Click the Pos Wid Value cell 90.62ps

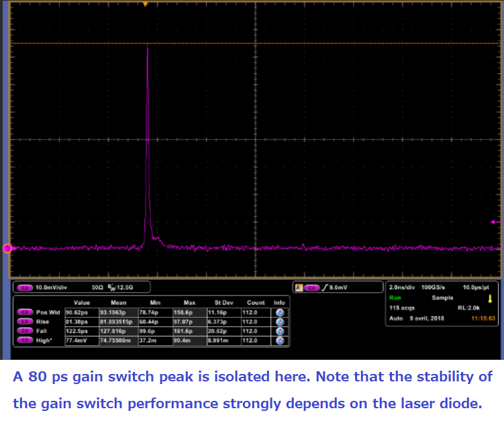click(78, 312)
